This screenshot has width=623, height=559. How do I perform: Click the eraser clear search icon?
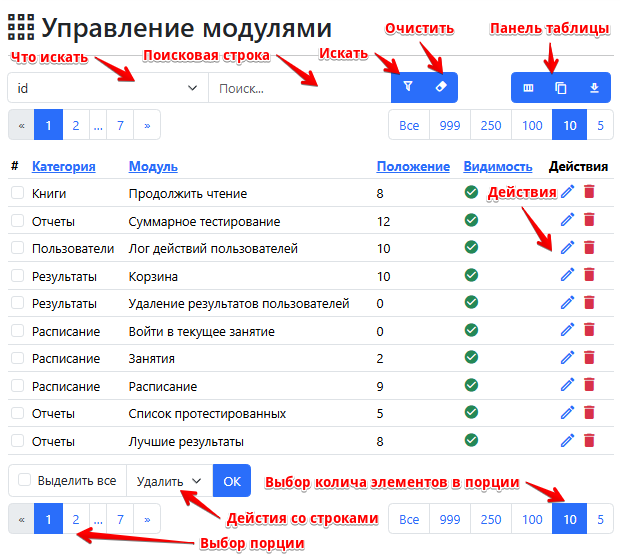441,88
